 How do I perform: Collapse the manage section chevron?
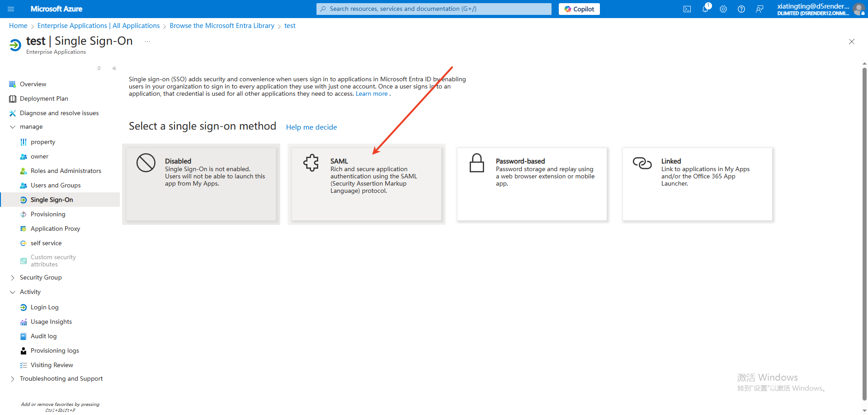[13, 127]
